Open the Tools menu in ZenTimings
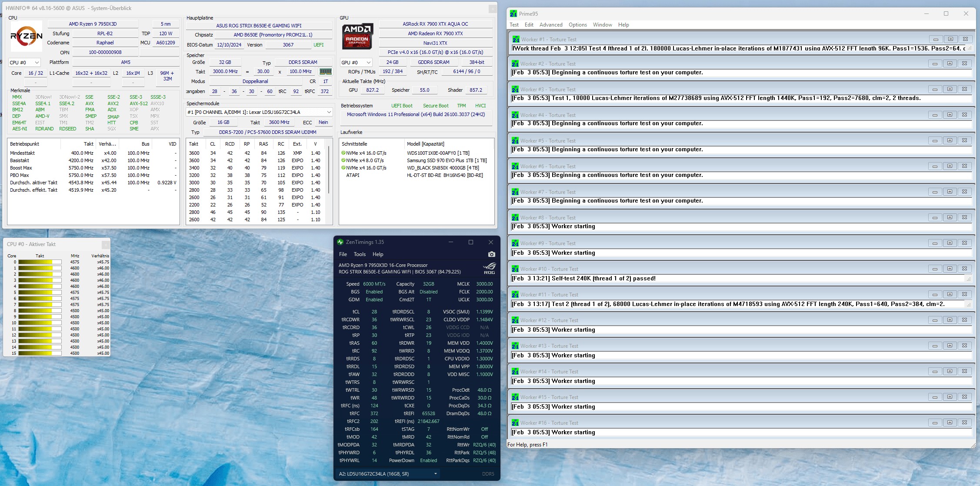980x486 pixels. tap(360, 254)
